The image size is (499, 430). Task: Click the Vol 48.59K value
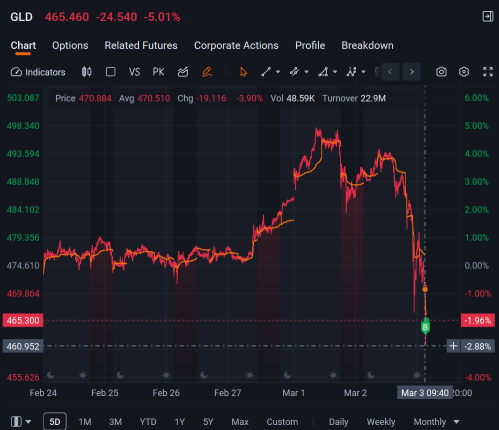293,98
